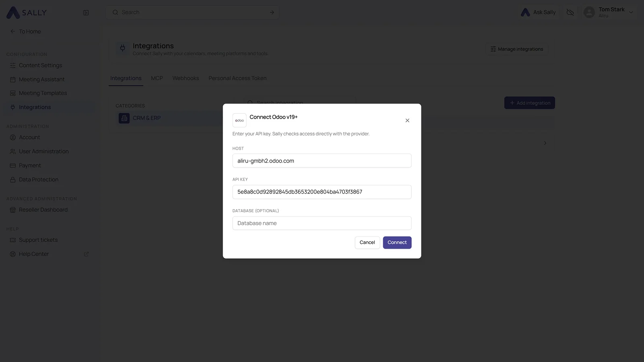Switch to the MCP tab
The height and width of the screenshot is (362, 644).
tap(157, 78)
